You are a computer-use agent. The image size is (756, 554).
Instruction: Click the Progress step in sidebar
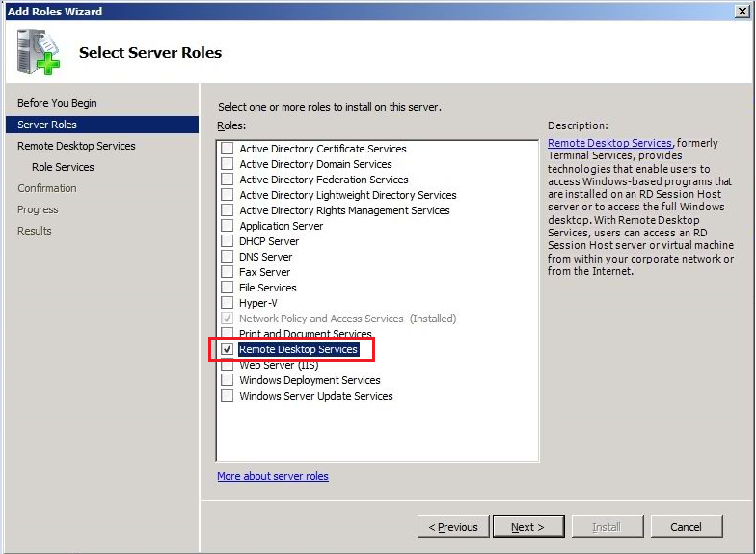38,209
